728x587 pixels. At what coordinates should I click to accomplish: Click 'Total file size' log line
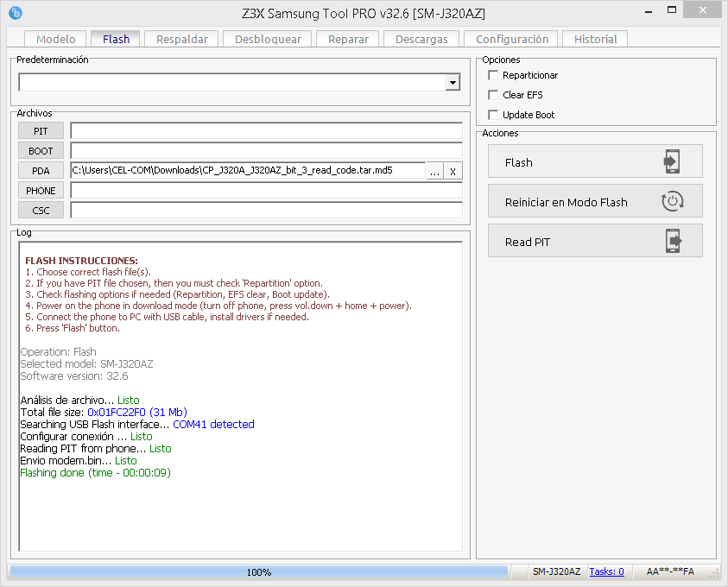click(x=104, y=412)
